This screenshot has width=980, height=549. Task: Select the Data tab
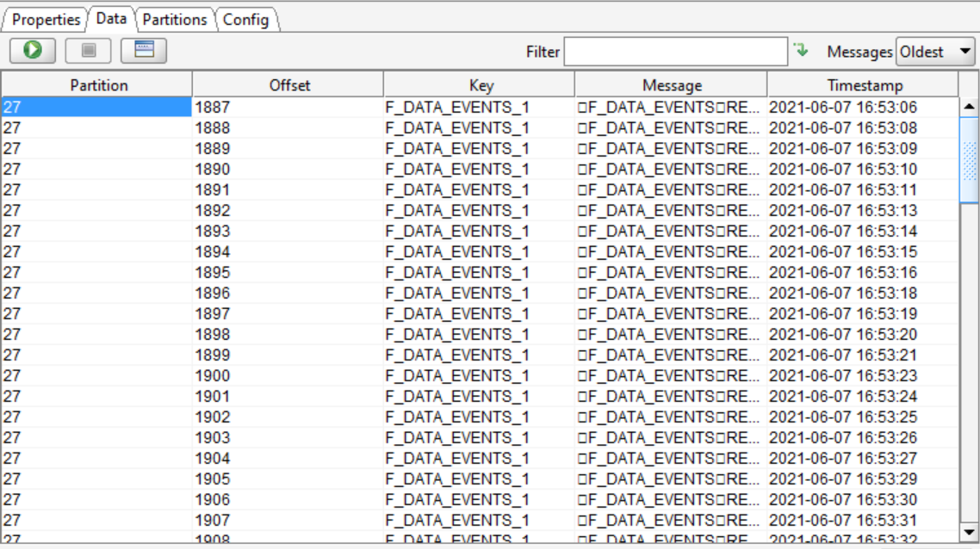click(111, 18)
